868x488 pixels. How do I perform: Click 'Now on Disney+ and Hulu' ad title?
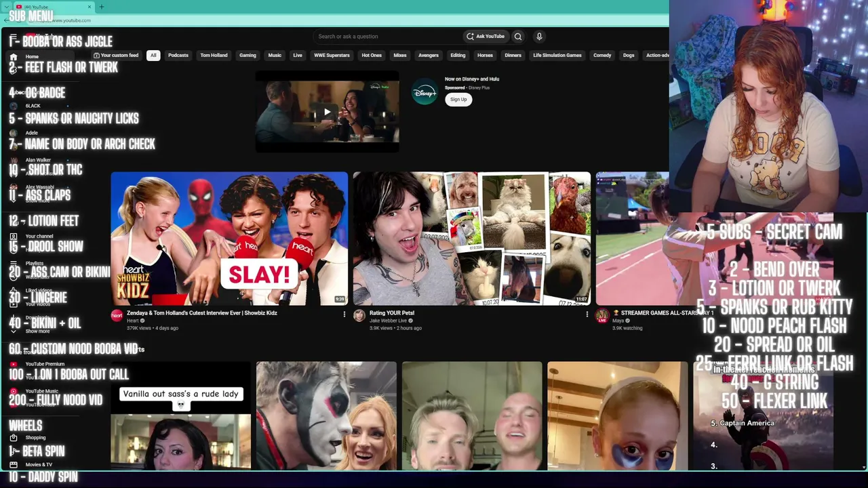click(472, 79)
